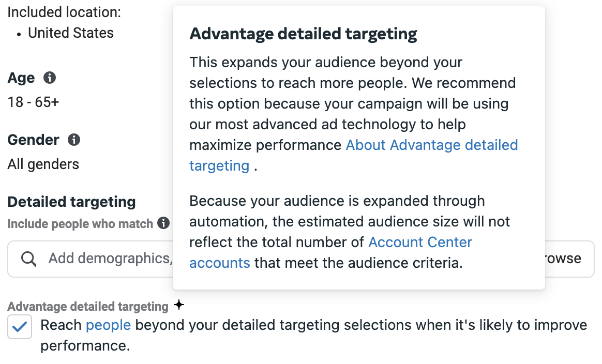
Task: Click the Account Center accounts link
Action: [420, 242]
